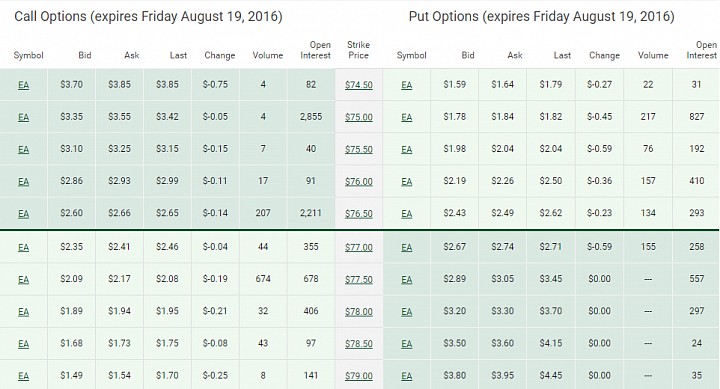Select the call volume cell showing 674
The width and height of the screenshot is (720, 389).
[263, 279]
